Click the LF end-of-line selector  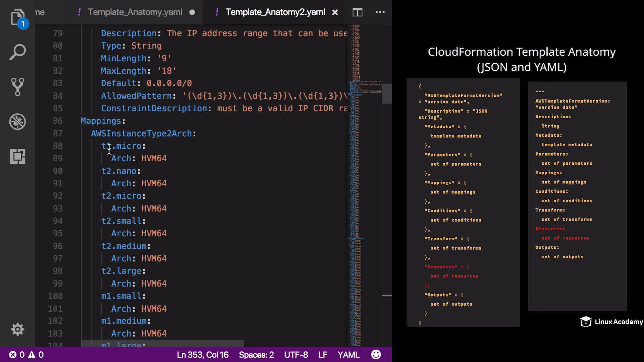[323, 355]
